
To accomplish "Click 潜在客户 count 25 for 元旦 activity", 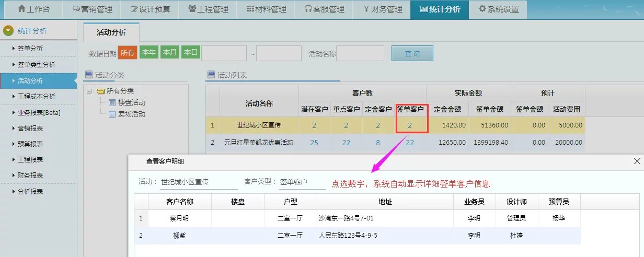I will point(314,143).
